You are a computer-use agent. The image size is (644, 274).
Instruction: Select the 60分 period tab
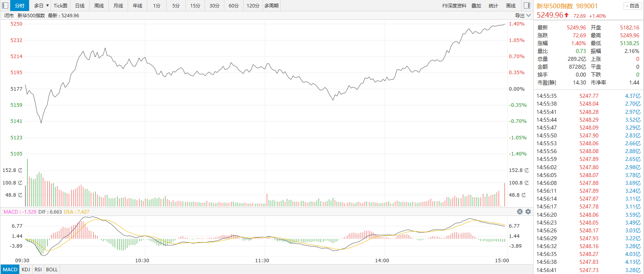[x=233, y=5]
